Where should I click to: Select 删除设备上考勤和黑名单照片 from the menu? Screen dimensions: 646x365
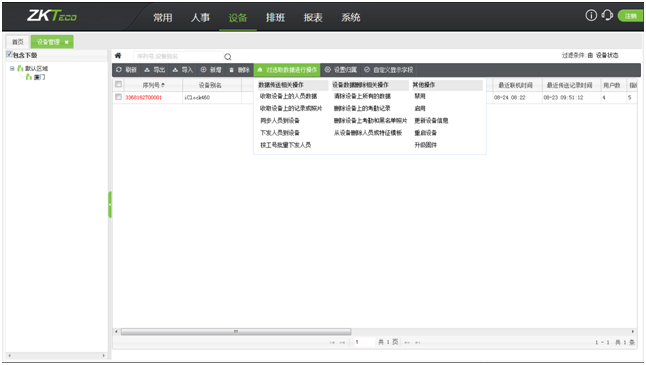pyautogui.click(x=370, y=121)
